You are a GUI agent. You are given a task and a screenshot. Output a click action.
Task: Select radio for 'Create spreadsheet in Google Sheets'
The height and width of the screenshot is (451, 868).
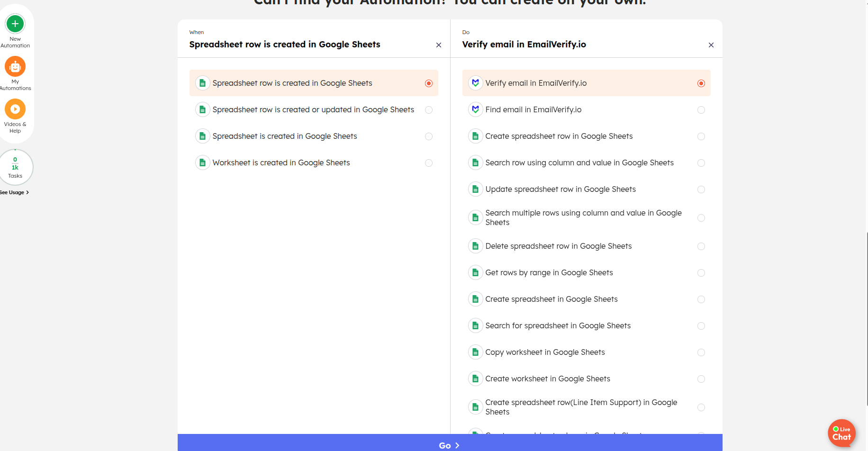[701, 299]
